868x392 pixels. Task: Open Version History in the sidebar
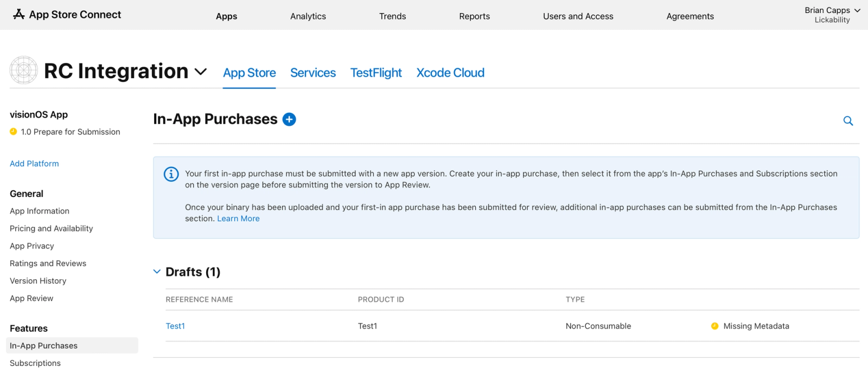[38, 281]
